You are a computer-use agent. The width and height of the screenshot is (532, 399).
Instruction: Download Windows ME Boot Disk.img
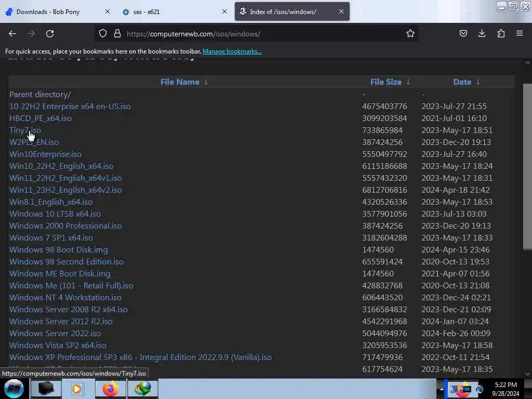pos(60,273)
